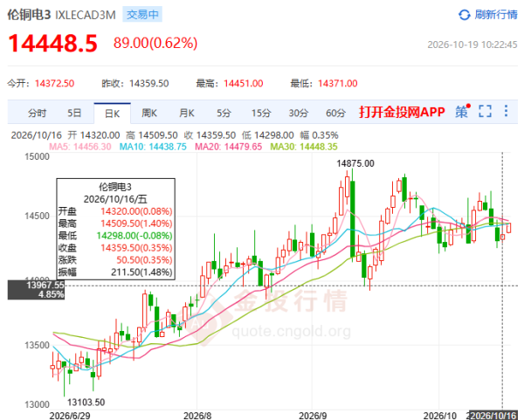
Task: Switch to the 5日 tab
Action: coord(74,113)
